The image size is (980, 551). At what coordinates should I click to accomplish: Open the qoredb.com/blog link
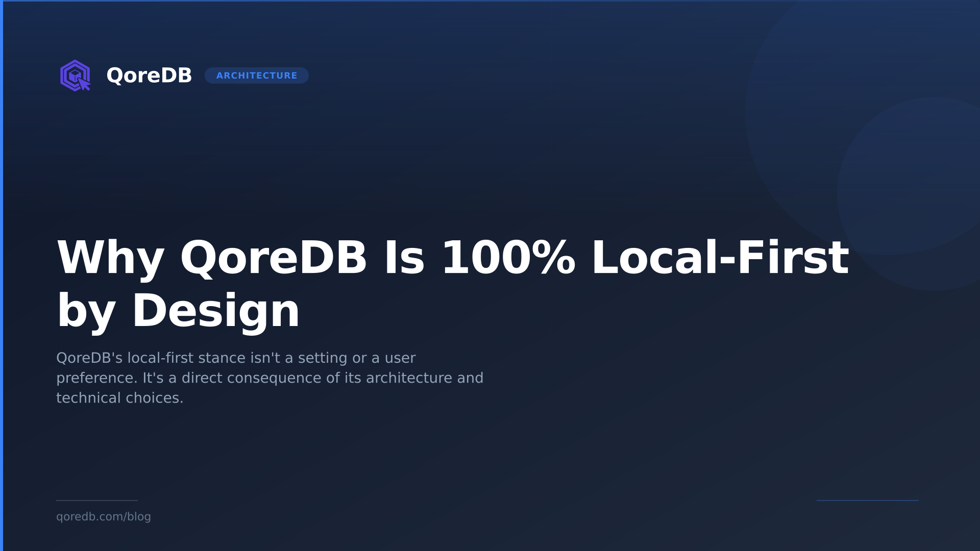(x=104, y=517)
